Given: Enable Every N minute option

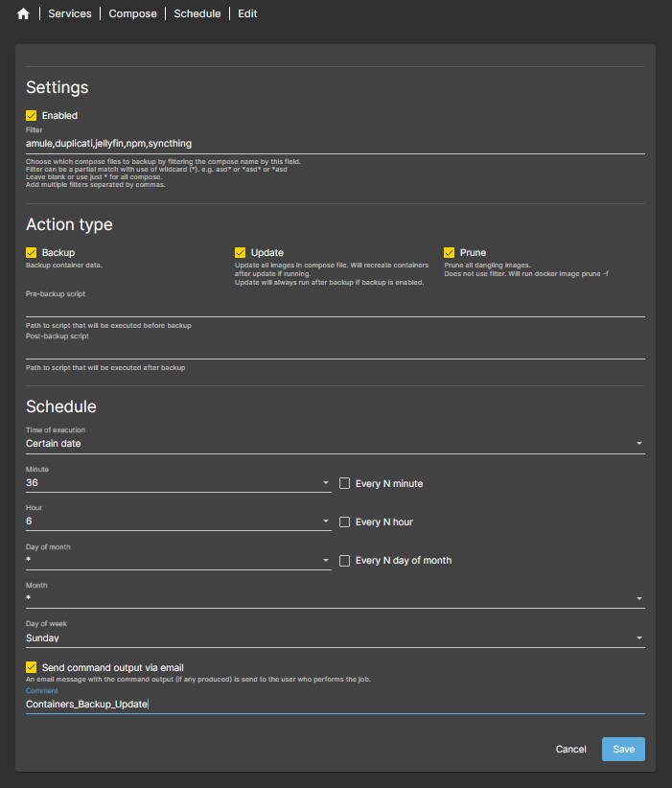Looking at the screenshot, I should tap(345, 484).
